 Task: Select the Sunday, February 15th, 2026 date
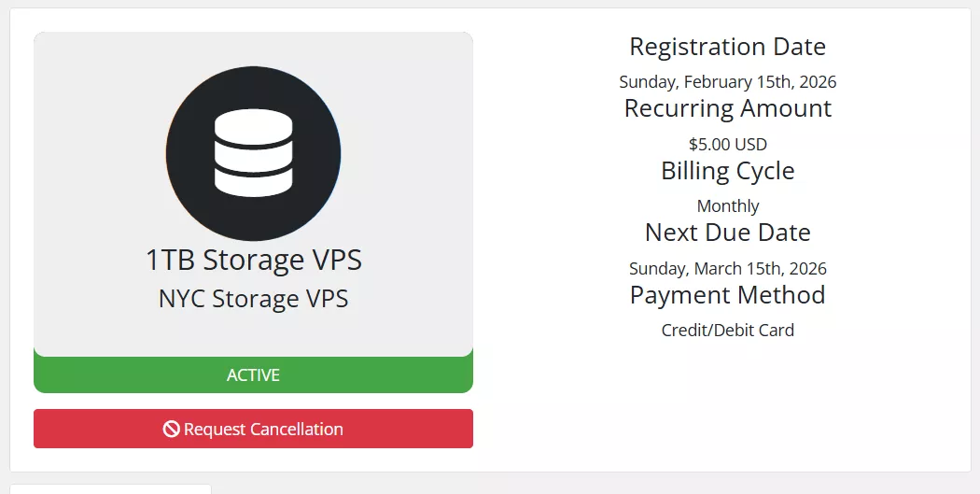727,81
